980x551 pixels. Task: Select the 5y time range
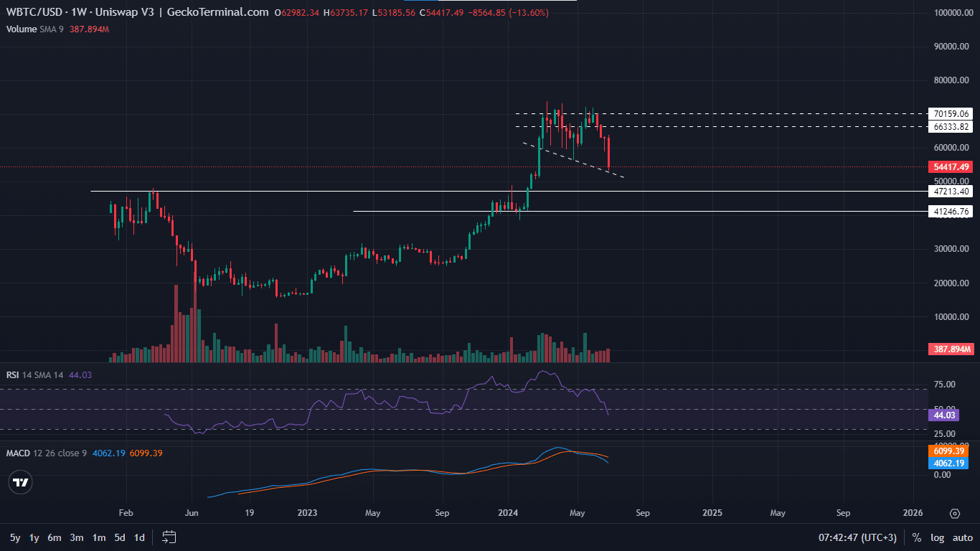click(15, 537)
